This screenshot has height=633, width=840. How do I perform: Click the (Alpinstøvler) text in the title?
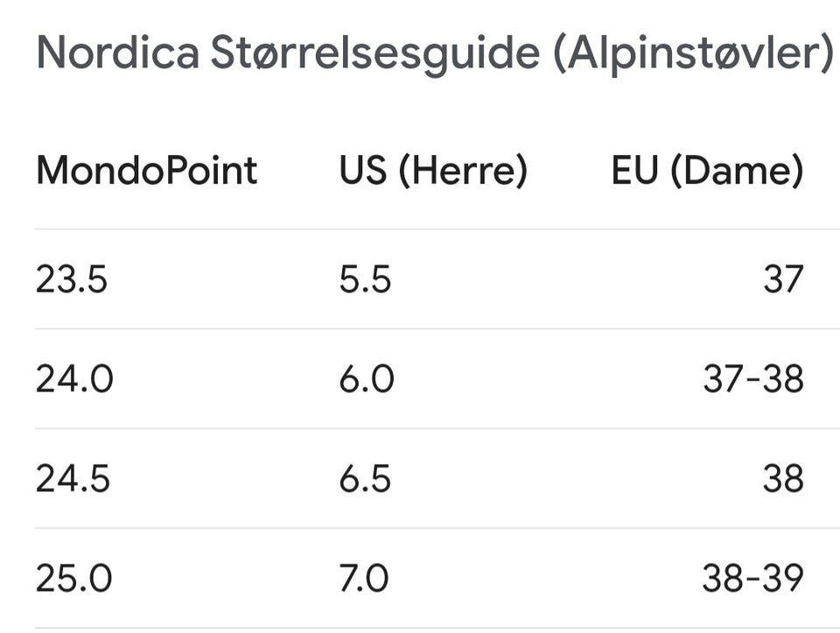point(694,55)
